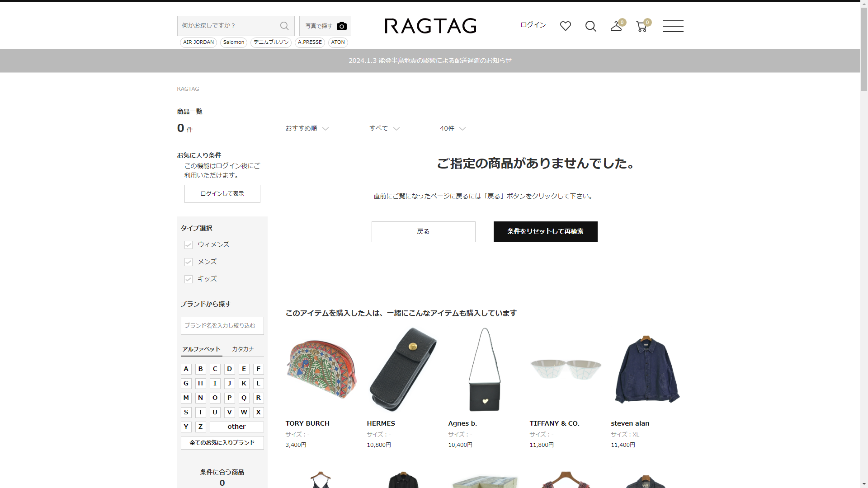Image resolution: width=868 pixels, height=488 pixels.
Task: Open account user icon in header
Action: (616, 26)
